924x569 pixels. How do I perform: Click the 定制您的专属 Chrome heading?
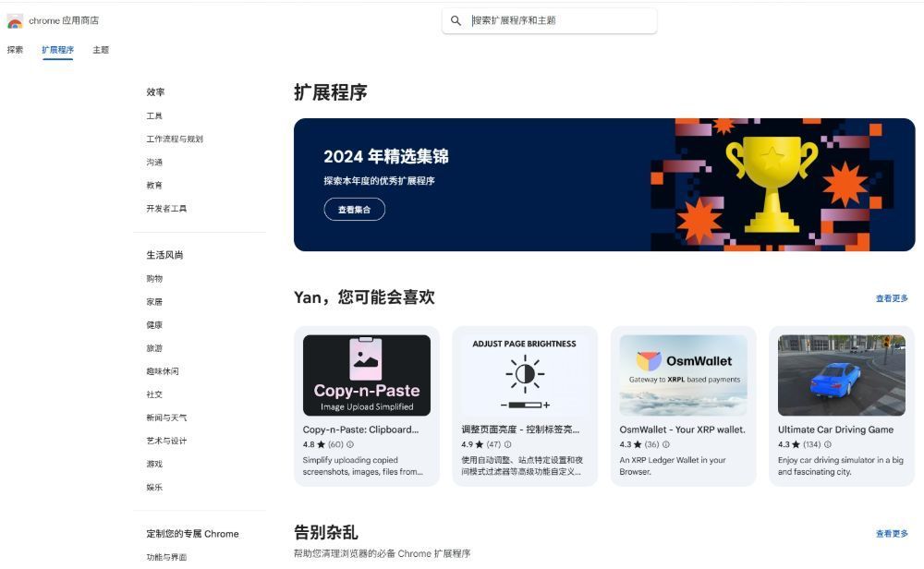click(193, 534)
